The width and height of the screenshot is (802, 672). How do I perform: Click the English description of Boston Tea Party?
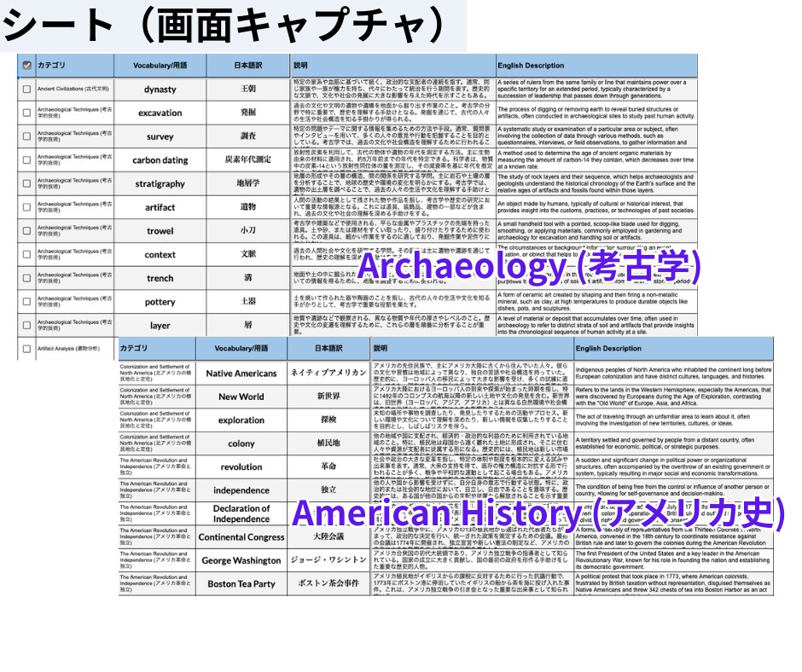(x=674, y=583)
